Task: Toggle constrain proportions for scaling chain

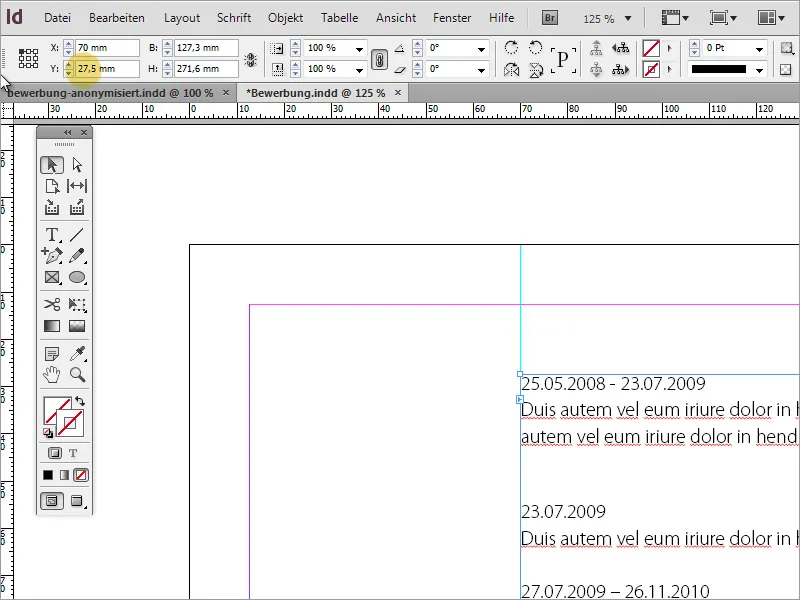Action: pos(379,59)
